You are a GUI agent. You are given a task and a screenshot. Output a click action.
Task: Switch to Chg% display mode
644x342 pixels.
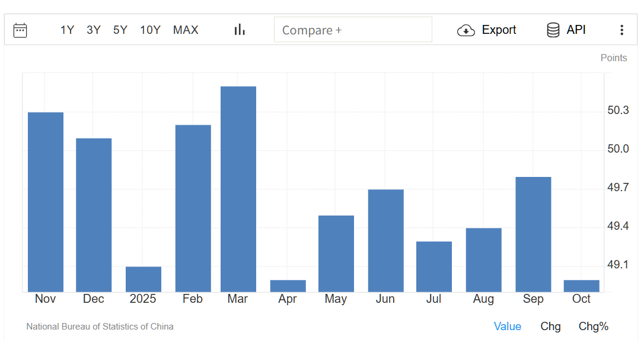(594, 327)
